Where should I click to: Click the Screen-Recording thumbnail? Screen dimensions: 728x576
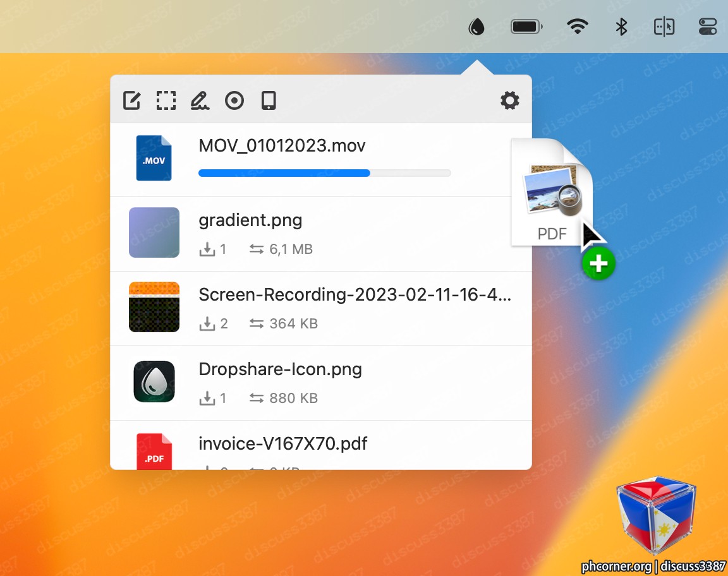pyautogui.click(x=154, y=307)
